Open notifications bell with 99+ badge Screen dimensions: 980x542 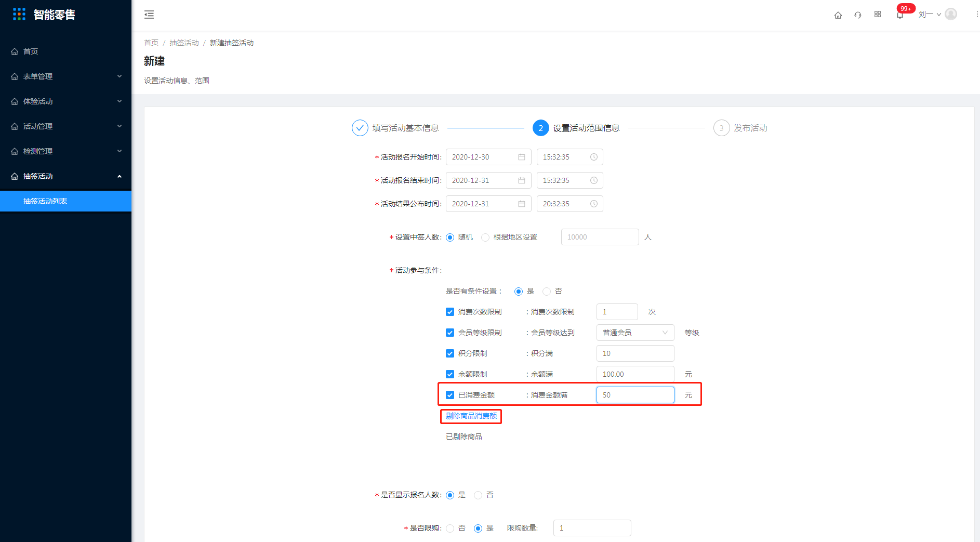click(x=900, y=15)
